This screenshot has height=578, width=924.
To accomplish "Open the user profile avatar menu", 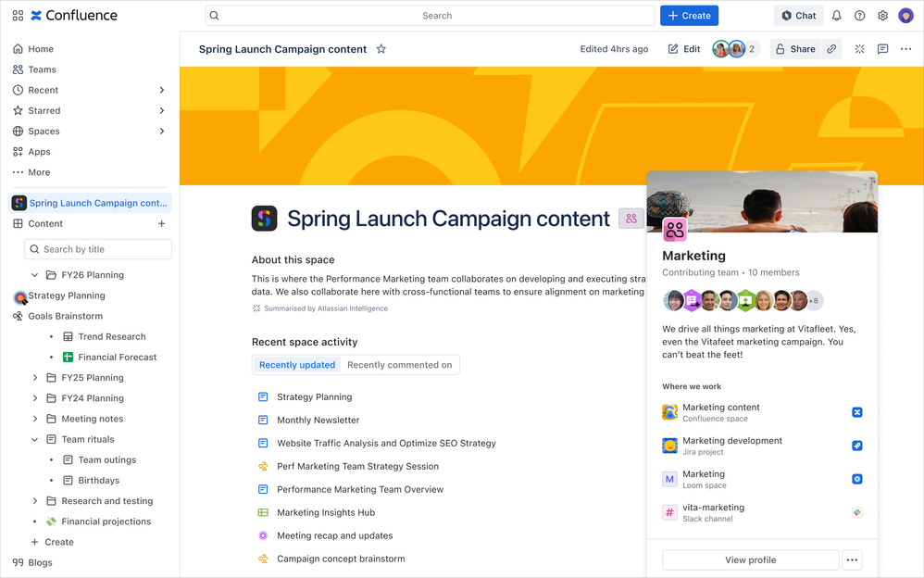I will pos(905,16).
